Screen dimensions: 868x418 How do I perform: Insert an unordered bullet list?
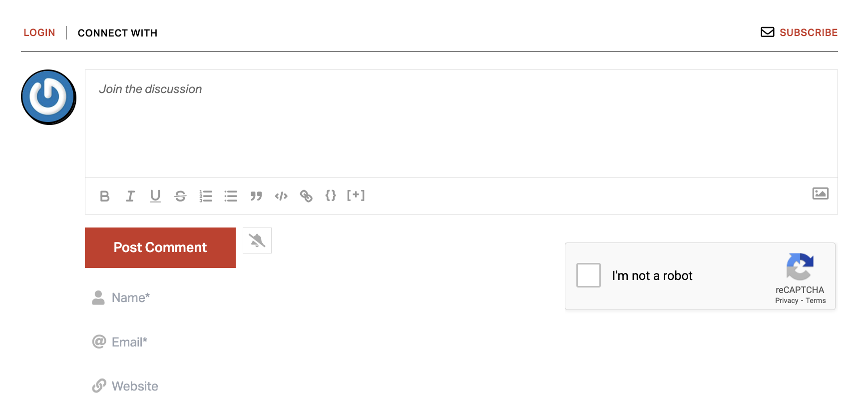point(231,196)
